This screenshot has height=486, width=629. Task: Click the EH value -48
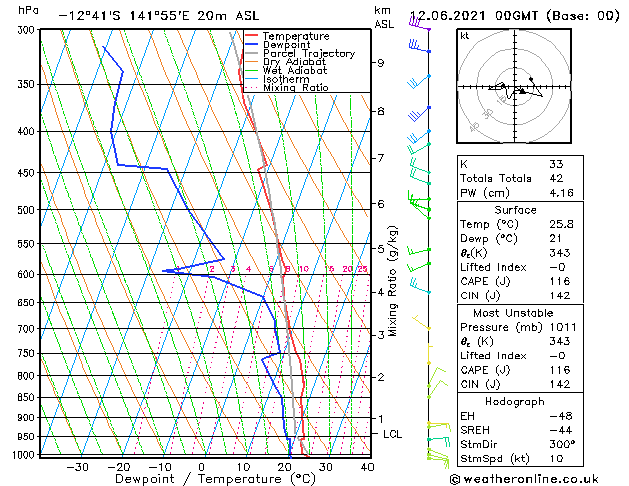561,416
